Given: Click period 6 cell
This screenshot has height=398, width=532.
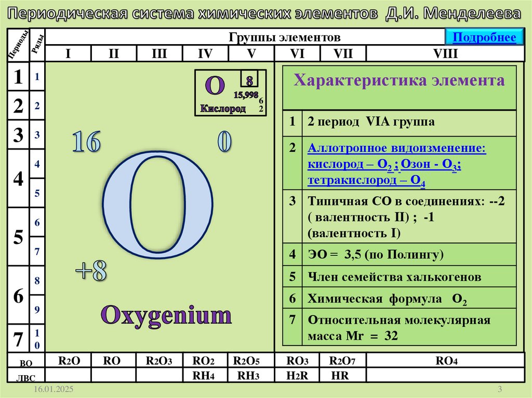Looking at the screenshot, I should 18,295.
